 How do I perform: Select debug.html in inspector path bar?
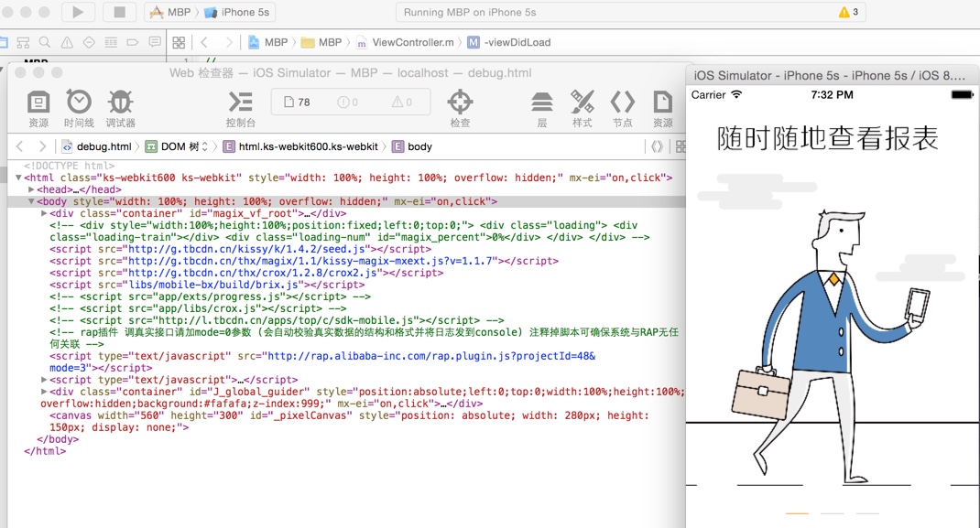[97, 146]
